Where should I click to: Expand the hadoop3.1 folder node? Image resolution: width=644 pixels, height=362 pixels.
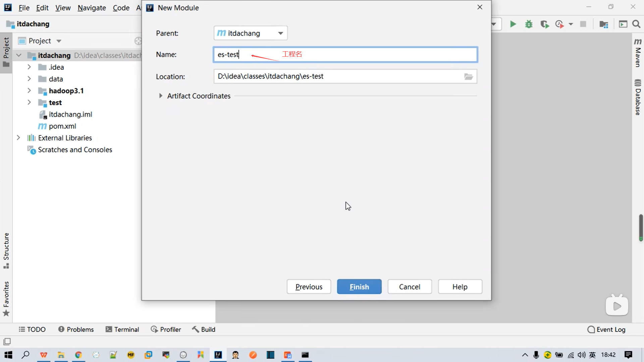[29, 91]
